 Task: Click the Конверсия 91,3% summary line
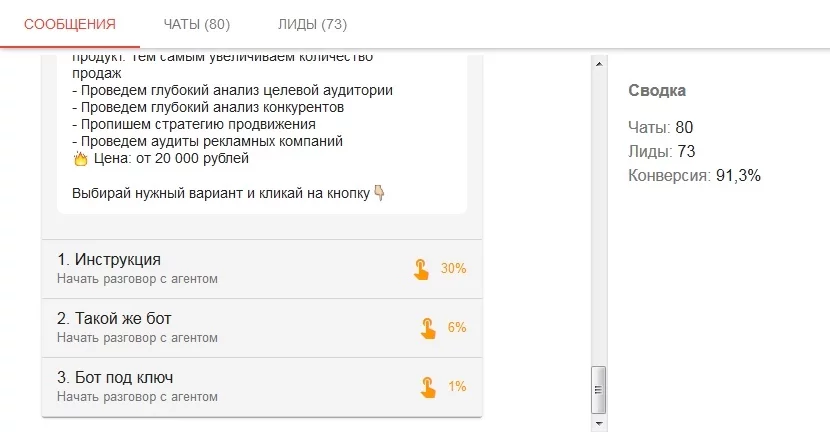pos(694,176)
